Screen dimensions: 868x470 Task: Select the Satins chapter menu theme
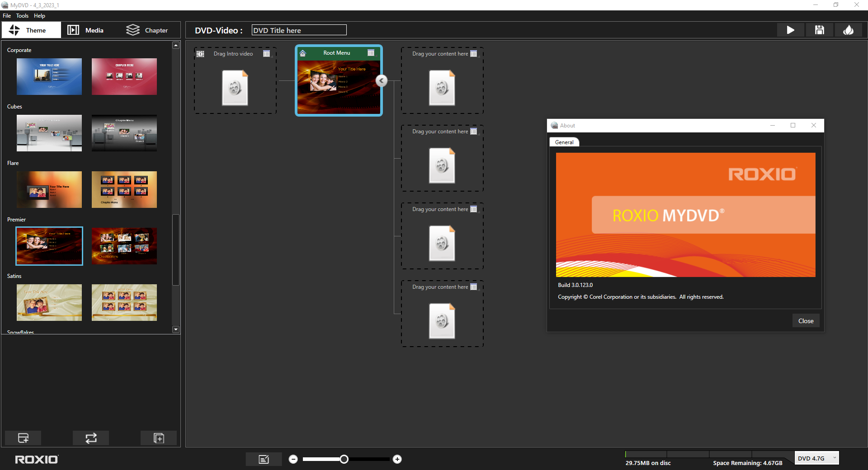click(x=124, y=302)
